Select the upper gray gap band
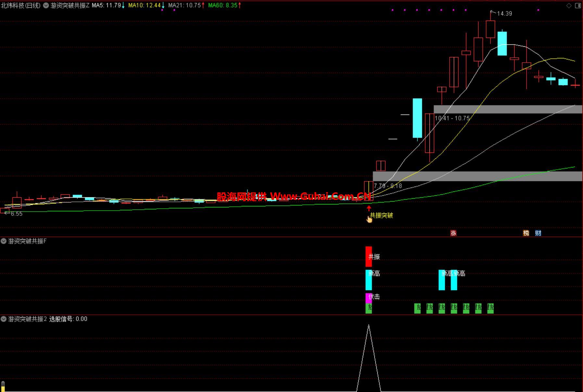The image size is (583, 392). click(508, 109)
